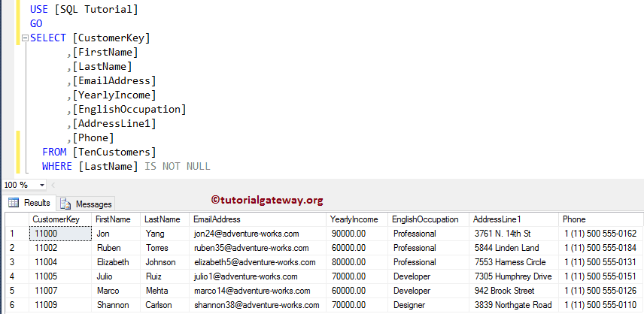Click the LastName cell 'Yang'
Image resolution: width=644 pixels, height=314 pixels.
[x=165, y=234]
